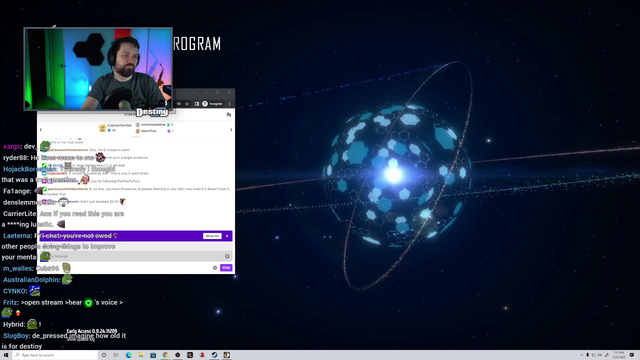This screenshot has width=640, height=360.
Task: Dismiss the purple chat banner
Action: click(x=227, y=236)
